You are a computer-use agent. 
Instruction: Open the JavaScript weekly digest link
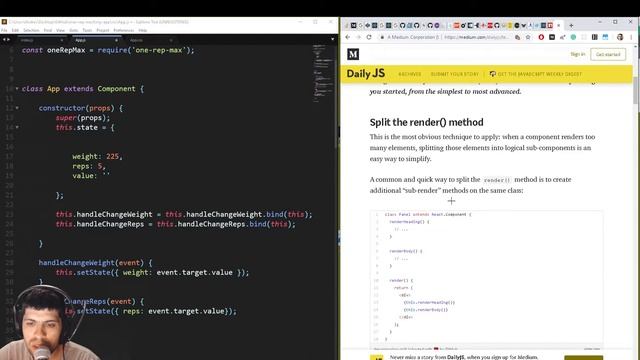540,74
